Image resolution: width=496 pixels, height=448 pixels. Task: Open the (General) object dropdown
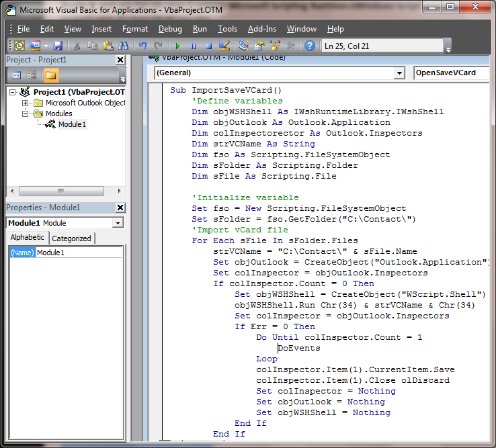click(399, 73)
